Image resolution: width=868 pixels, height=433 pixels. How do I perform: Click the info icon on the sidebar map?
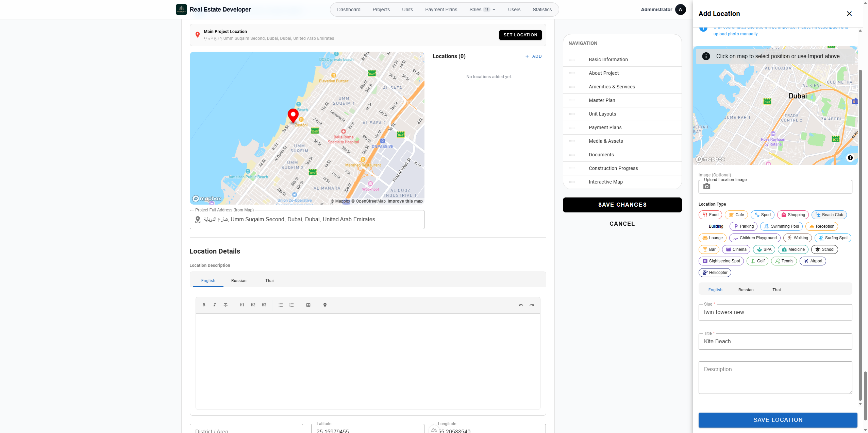coord(850,158)
